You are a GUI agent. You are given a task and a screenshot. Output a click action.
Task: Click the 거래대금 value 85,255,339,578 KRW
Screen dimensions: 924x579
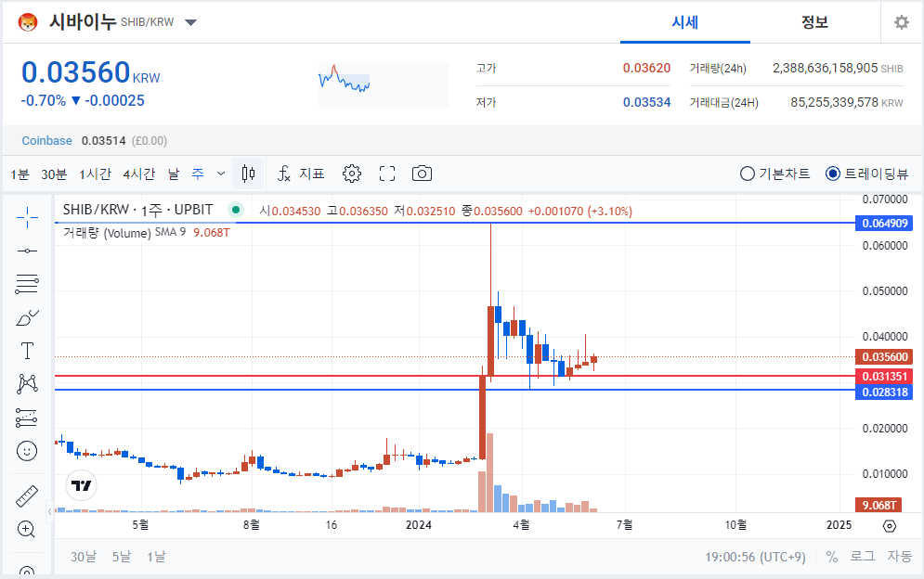pos(846,102)
